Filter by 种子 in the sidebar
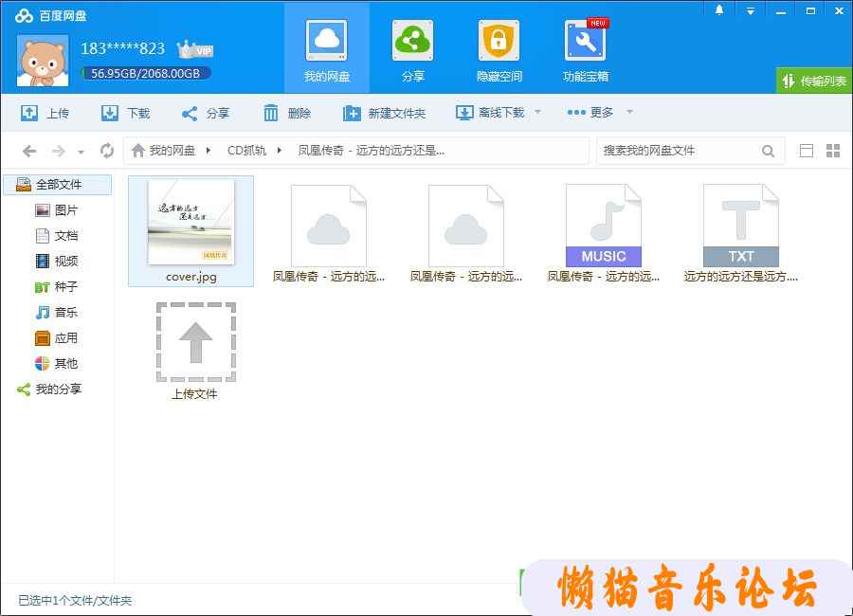 (57, 287)
